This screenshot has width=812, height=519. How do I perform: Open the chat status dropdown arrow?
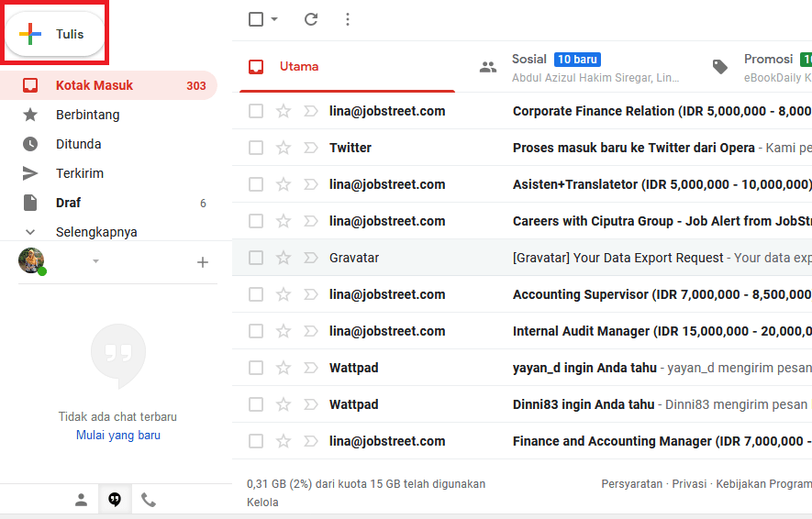pos(95,261)
